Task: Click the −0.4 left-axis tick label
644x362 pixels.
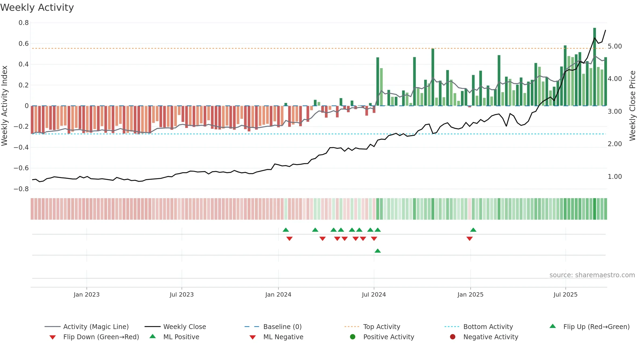Action: [x=21, y=147]
